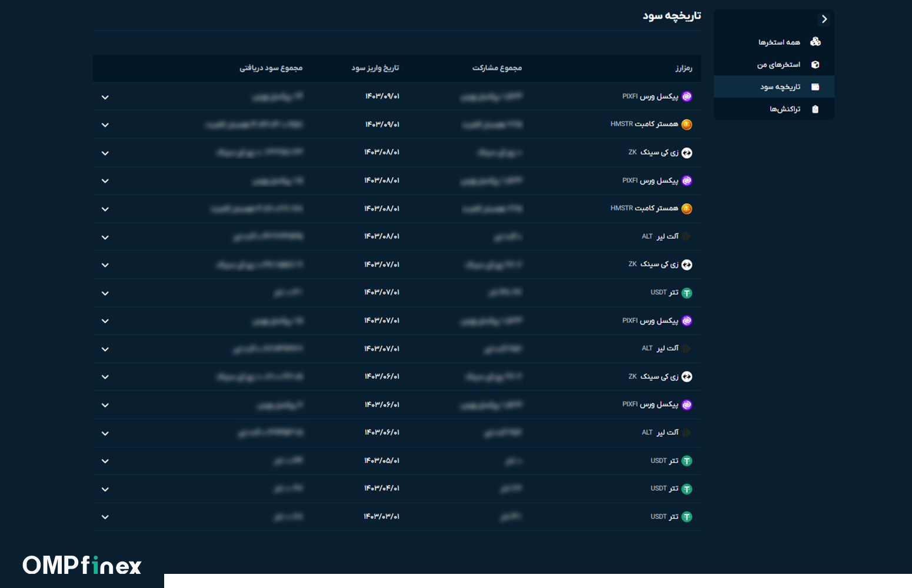
Task: Click the 1403/07/01 date in the USDT row
Action: pyautogui.click(x=382, y=292)
